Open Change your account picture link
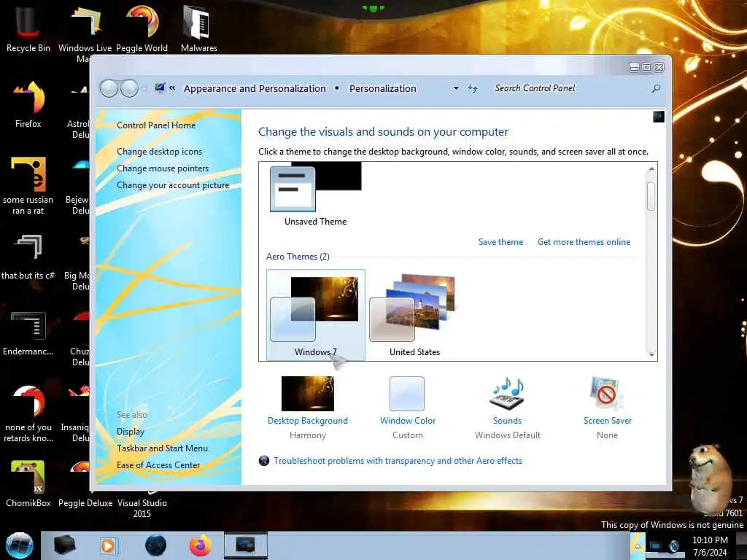This screenshot has height=560, width=747. (x=173, y=185)
